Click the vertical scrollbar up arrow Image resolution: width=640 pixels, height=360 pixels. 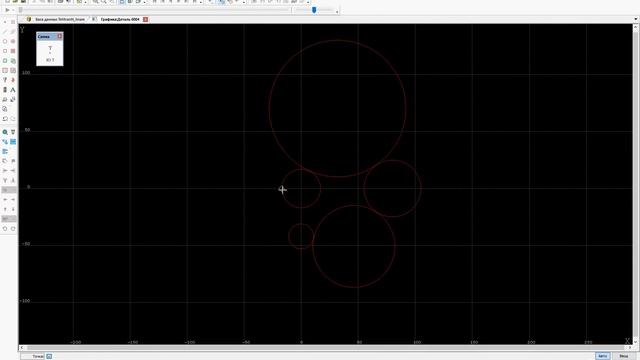pyautogui.click(x=636, y=27)
